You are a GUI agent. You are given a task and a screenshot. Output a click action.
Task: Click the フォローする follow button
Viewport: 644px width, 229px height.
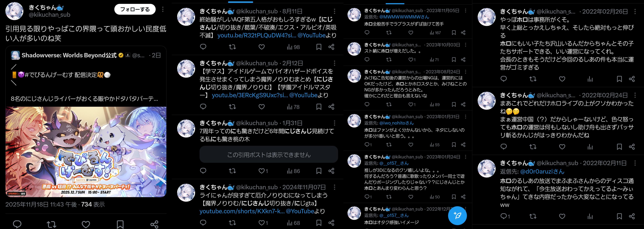(135, 10)
